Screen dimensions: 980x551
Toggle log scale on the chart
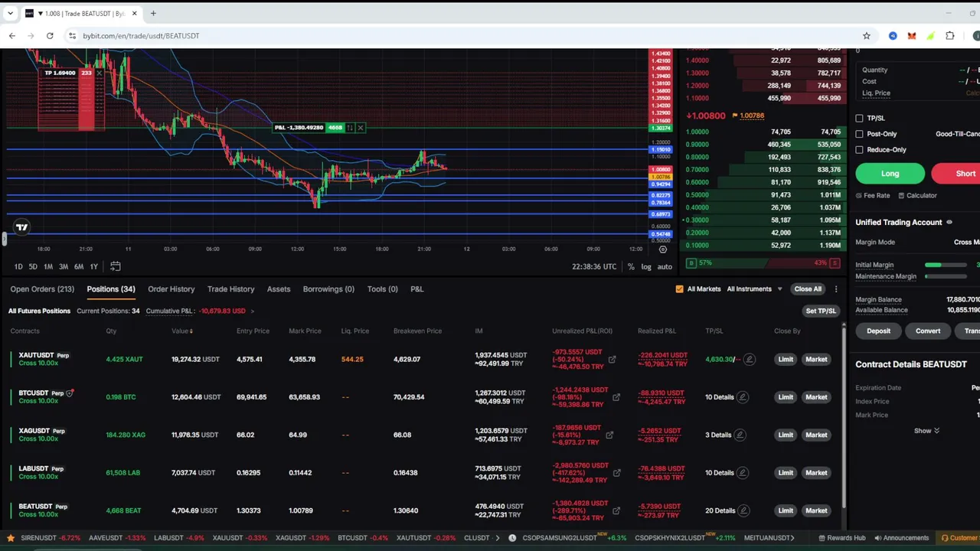(x=646, y=266)
